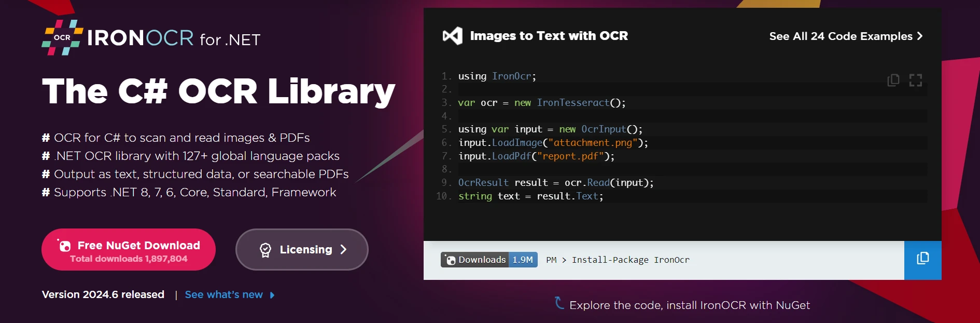Expand the code example to fullscreen
The height and width of the screenshot is (323, 980).
pos(916,80)
